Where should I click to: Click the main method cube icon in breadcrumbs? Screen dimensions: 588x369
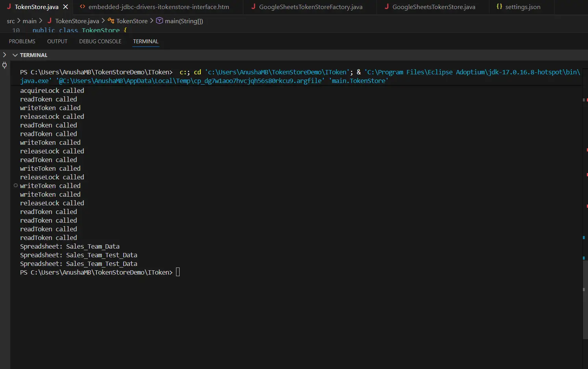160,21
